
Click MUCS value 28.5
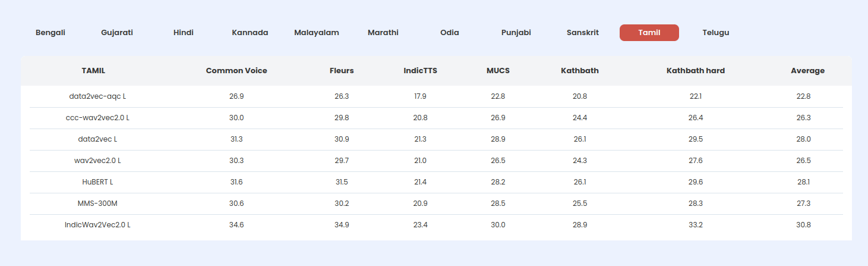(x=498, y=204)
